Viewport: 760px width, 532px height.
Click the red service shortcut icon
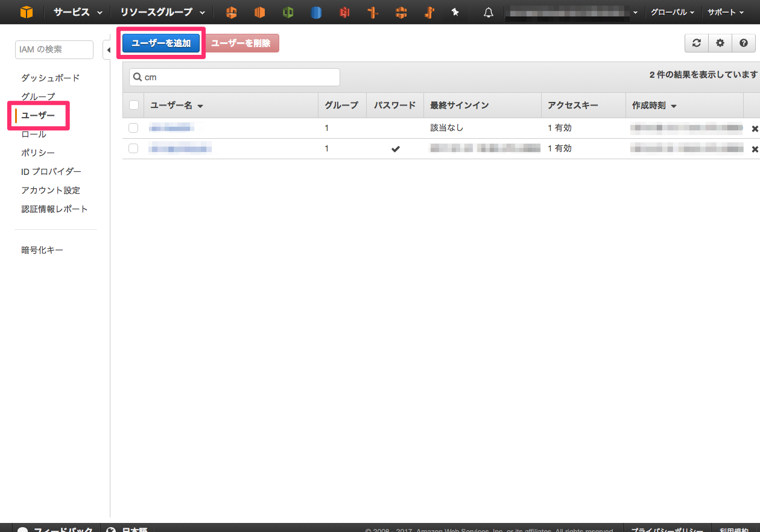(x=344, y=11)
